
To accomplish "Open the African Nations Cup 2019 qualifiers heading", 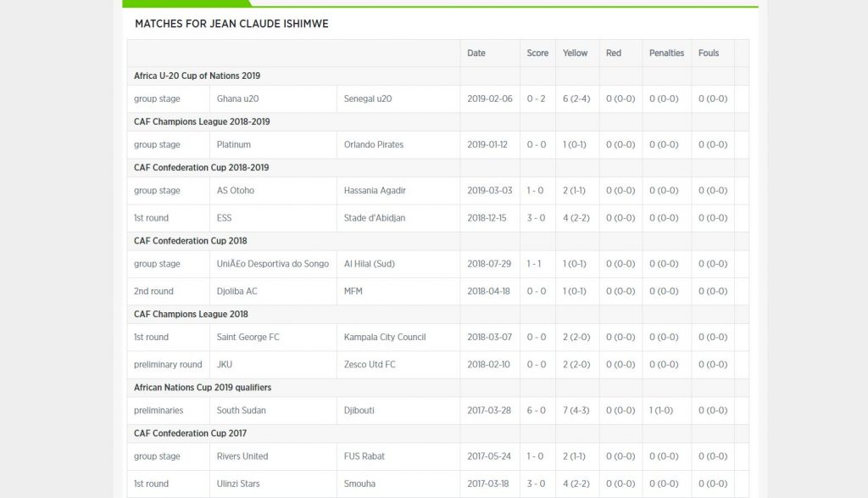I will pos(203,388).
